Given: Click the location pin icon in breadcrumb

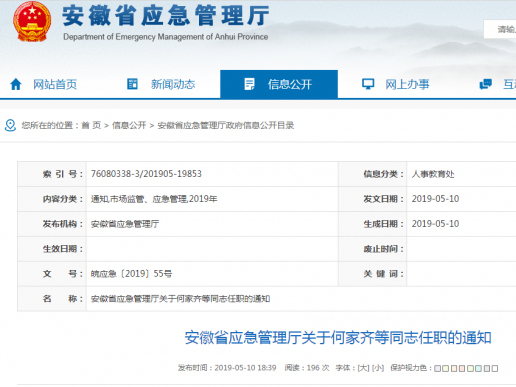Looking at the screenshot, I should pos(10,125).
